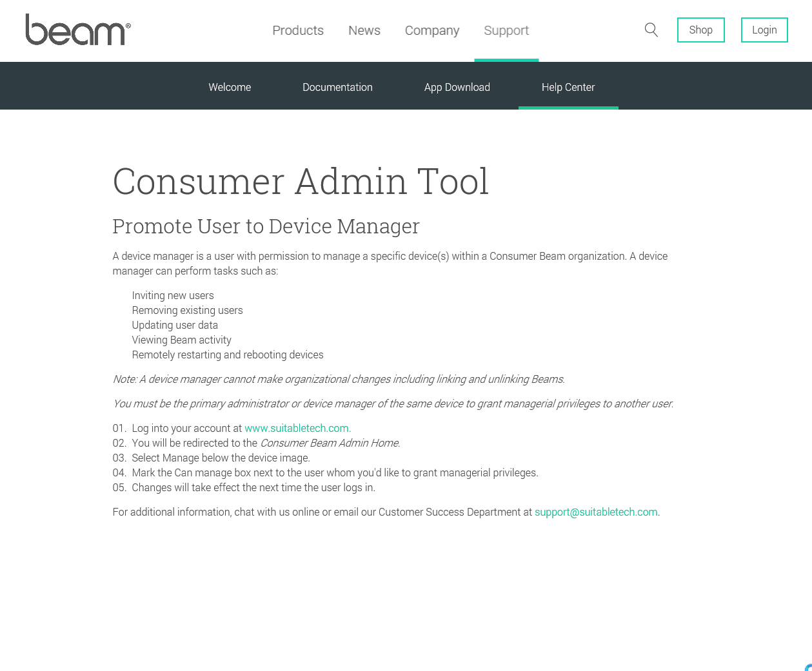Click the primary administrator requirement note
The height and width of the screenshot is (671, 812).
coord(393,404)
